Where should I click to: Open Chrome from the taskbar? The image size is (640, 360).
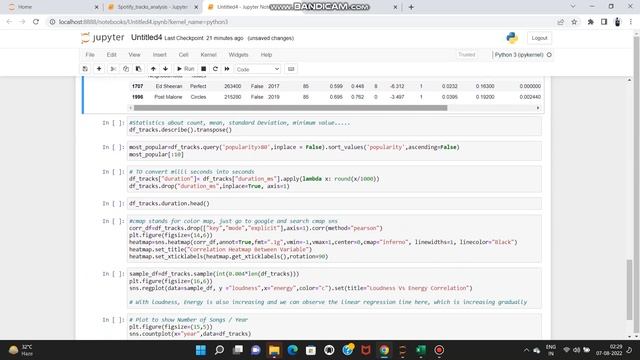[384, 350]
